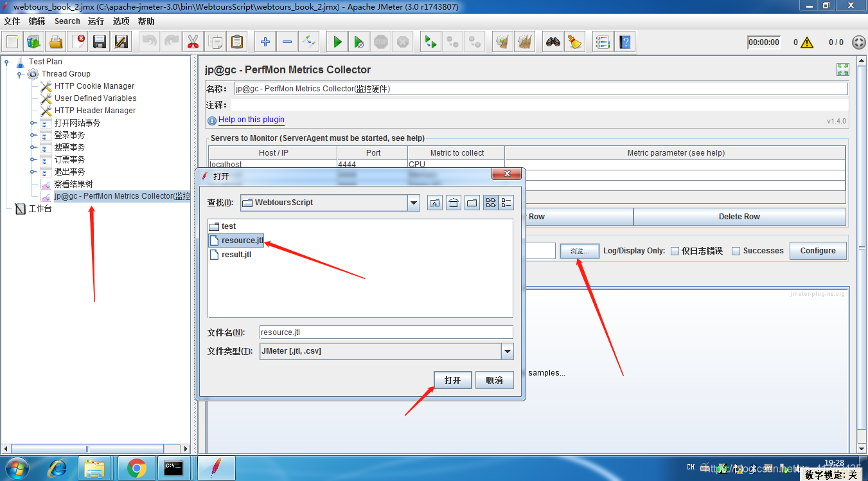Collapse the Test Plan tree node
Screen dimensions: 868x481
[7, 62]
